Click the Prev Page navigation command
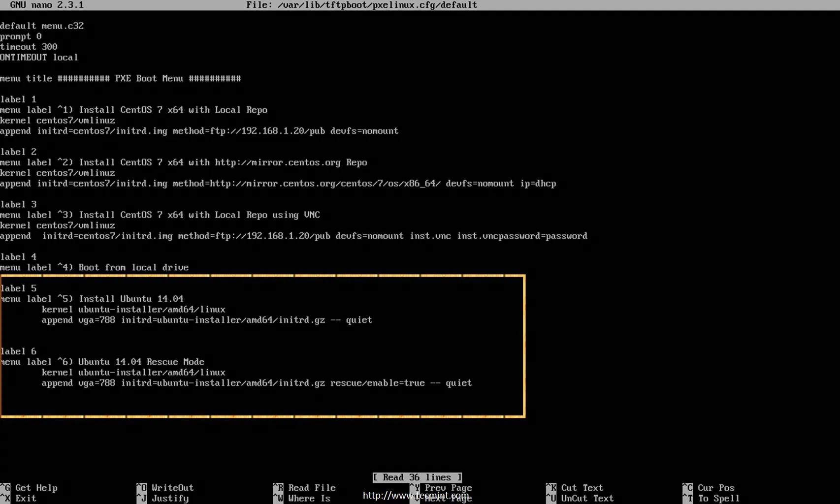This screenshot has width=840, height=504. [448, 487]
